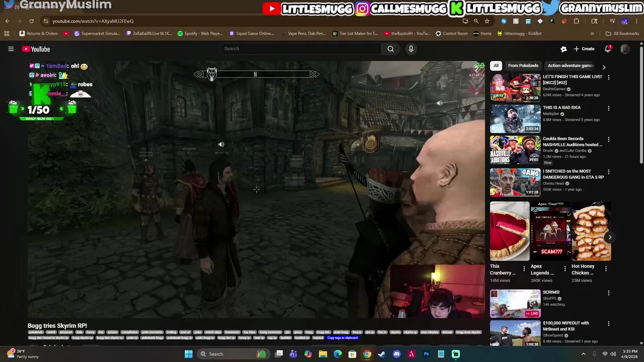Open littlesmugg - KickBot bookmark
This screenshot has width=644, height=362.
click(x=519, y=34)
